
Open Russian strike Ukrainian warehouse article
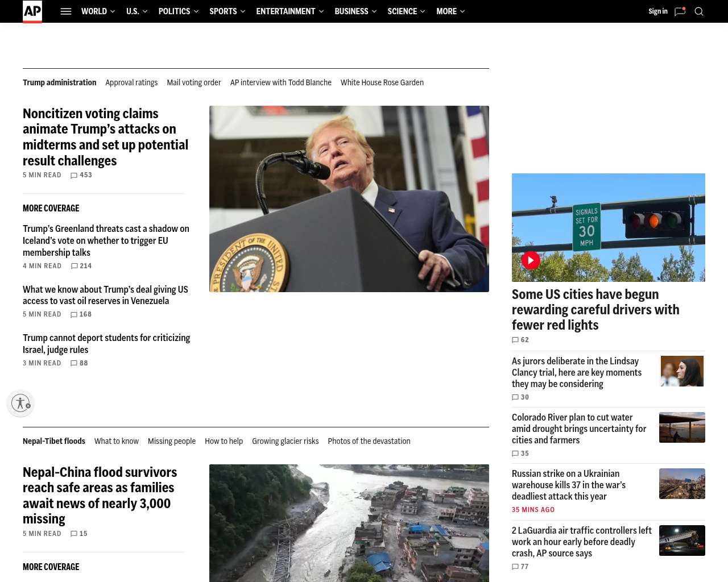pos(569,485)
